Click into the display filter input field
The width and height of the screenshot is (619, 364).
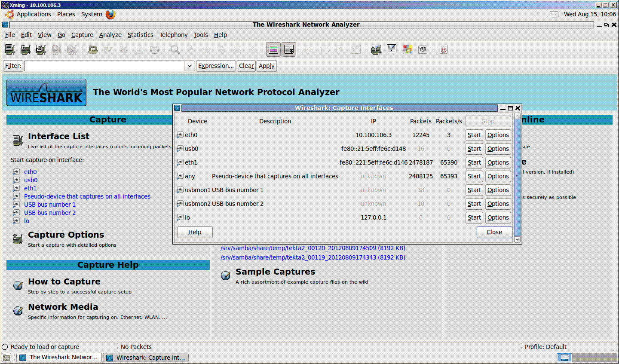pyautogui.click(x=104, y=66)
